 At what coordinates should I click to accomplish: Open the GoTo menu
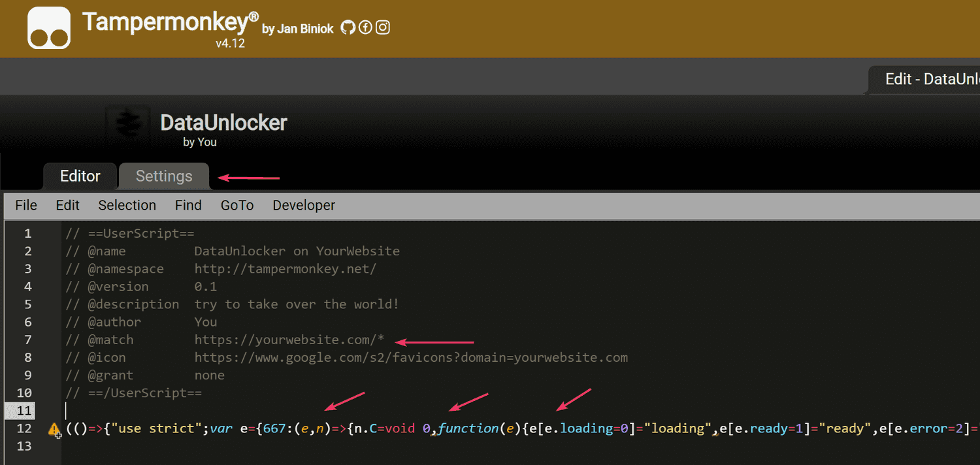click(x=237, y=205)
